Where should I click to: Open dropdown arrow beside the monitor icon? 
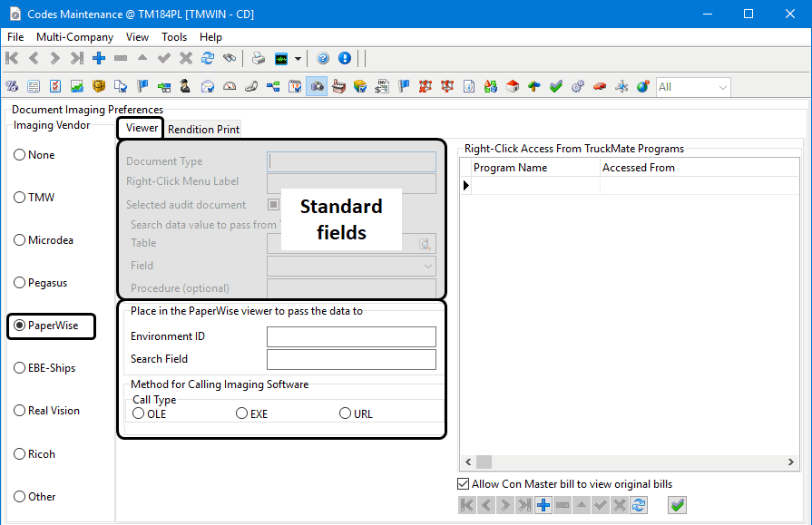[298, 59]
